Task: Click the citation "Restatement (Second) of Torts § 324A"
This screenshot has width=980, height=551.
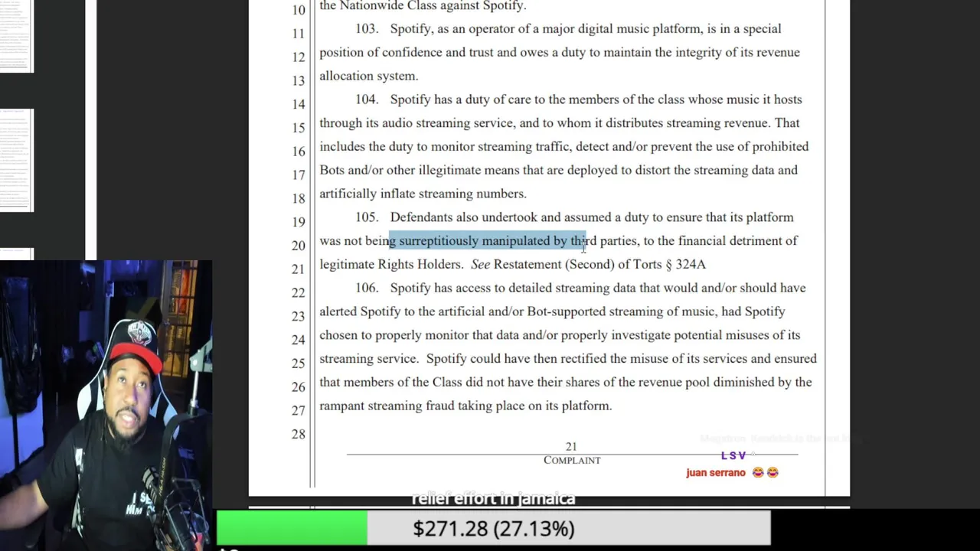Action: [599, 265]
